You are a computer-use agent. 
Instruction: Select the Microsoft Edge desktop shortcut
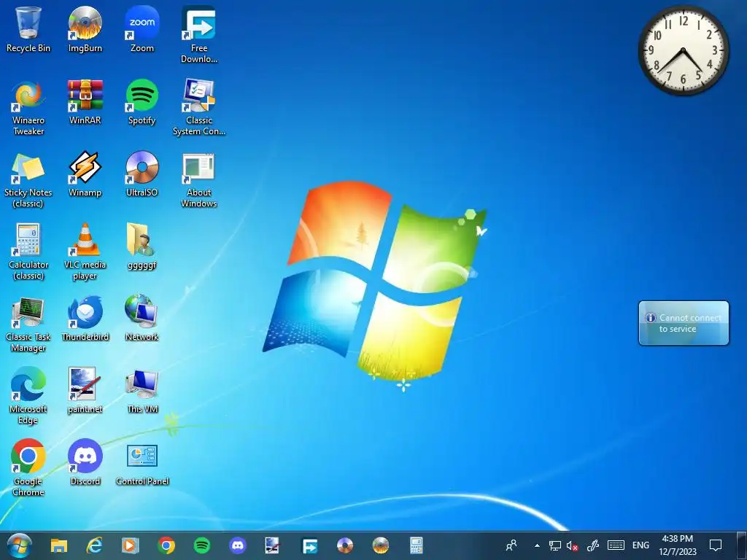coord(28,396)
